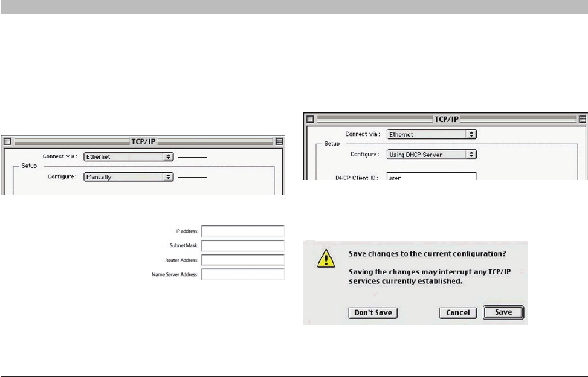Click the title bar of DHCP TCP/IP window

[446, 119]
